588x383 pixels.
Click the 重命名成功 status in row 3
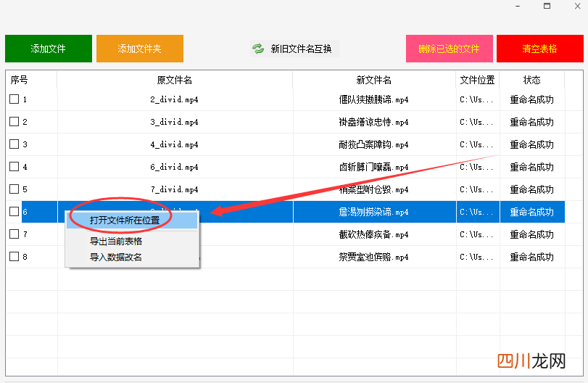tap(532, 144)
